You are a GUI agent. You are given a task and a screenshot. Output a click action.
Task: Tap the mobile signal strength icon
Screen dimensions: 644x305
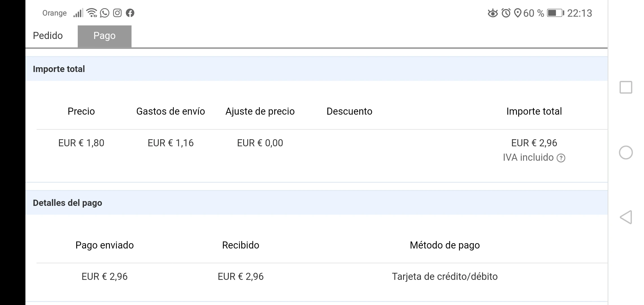coord(78,13)
